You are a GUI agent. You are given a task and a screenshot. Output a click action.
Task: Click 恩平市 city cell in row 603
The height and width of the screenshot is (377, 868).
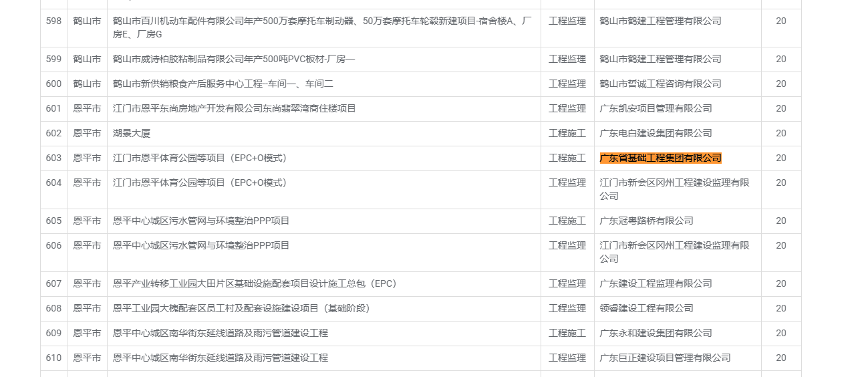point(87,158)
